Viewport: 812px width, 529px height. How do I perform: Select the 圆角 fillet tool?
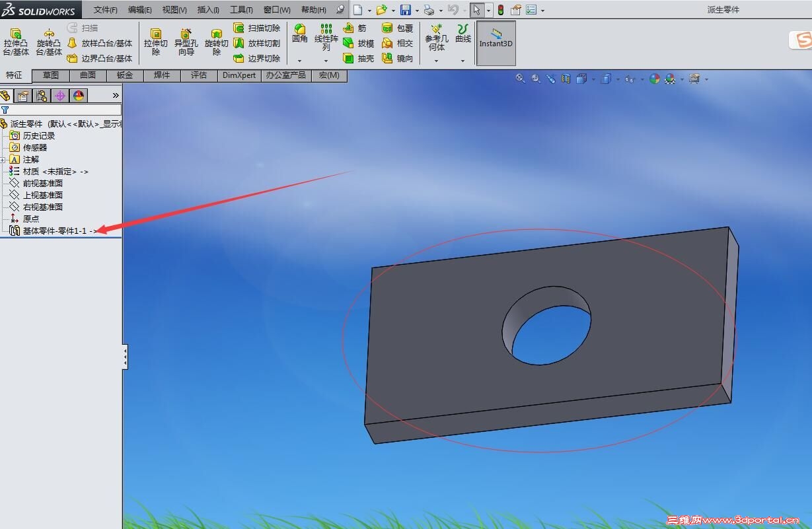click(300, 34)
